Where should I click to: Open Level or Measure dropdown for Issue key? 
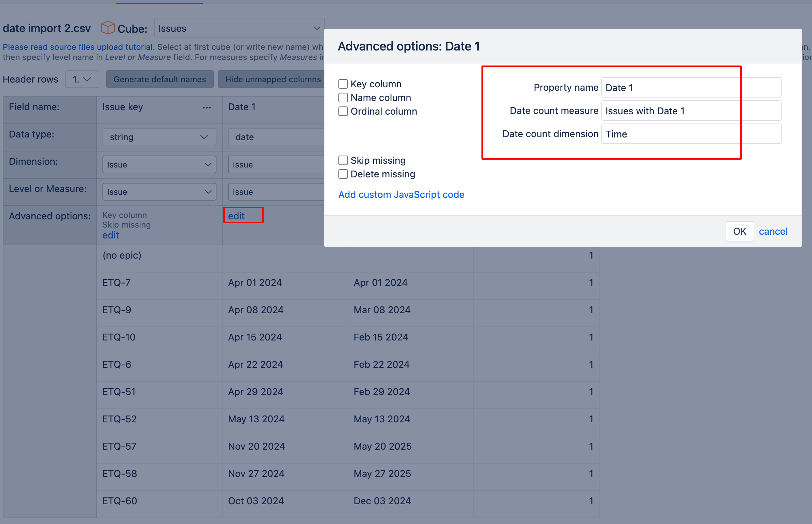(x=159, y=192)
